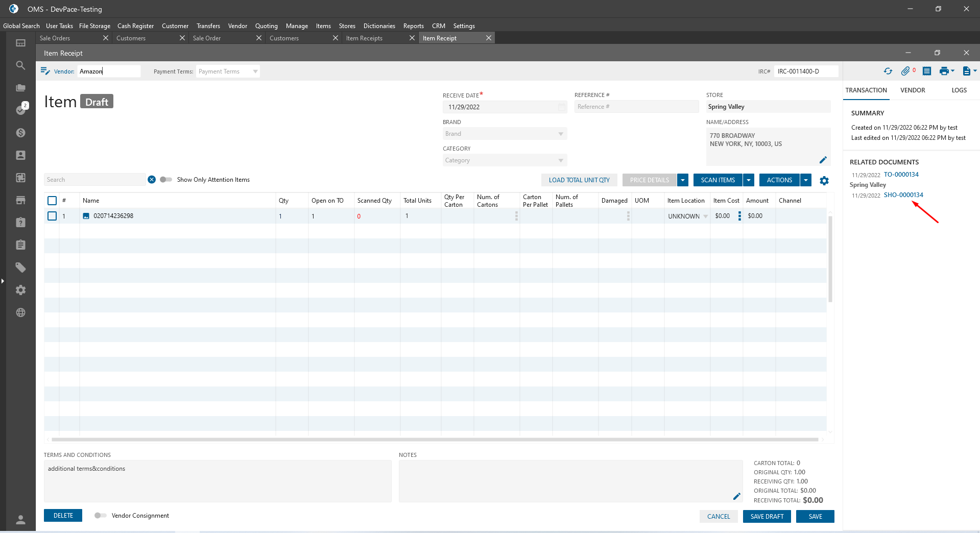Click the Reference # input field

(x=636, y=107)
